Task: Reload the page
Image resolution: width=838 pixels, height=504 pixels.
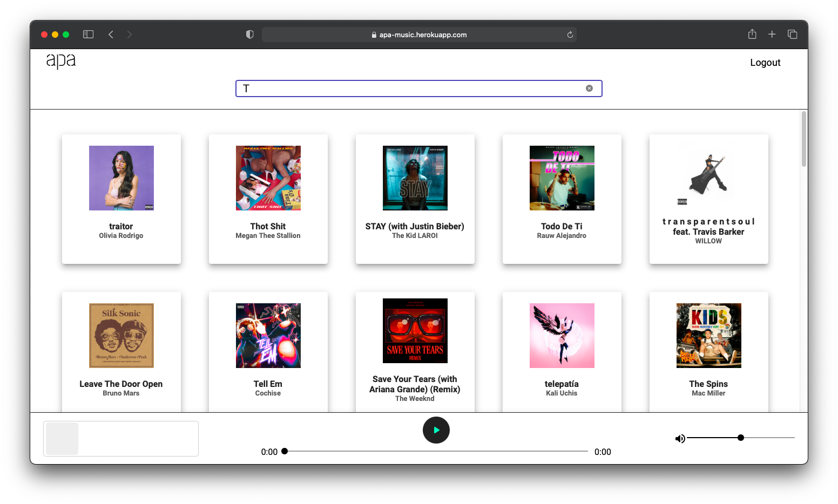Action: (x=570, y=35)
